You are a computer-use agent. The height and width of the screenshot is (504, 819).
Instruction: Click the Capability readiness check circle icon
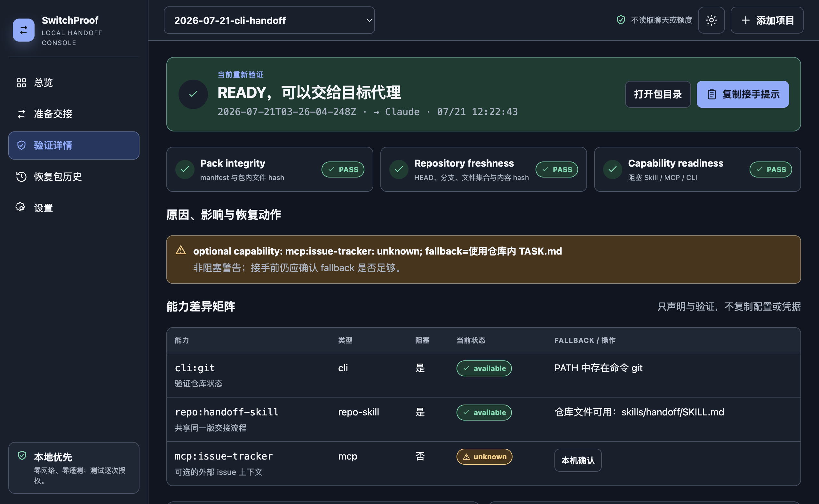[x=613, y=169]
